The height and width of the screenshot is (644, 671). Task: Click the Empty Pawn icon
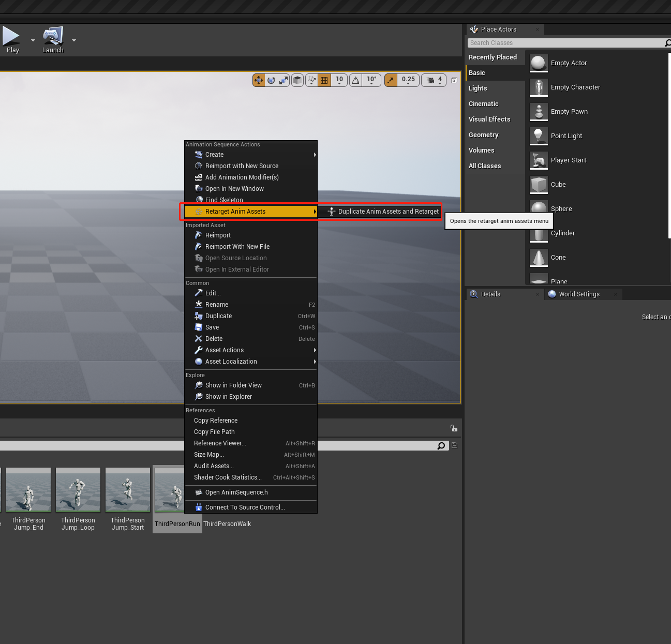pyautogui.click(x=539, y=112)
